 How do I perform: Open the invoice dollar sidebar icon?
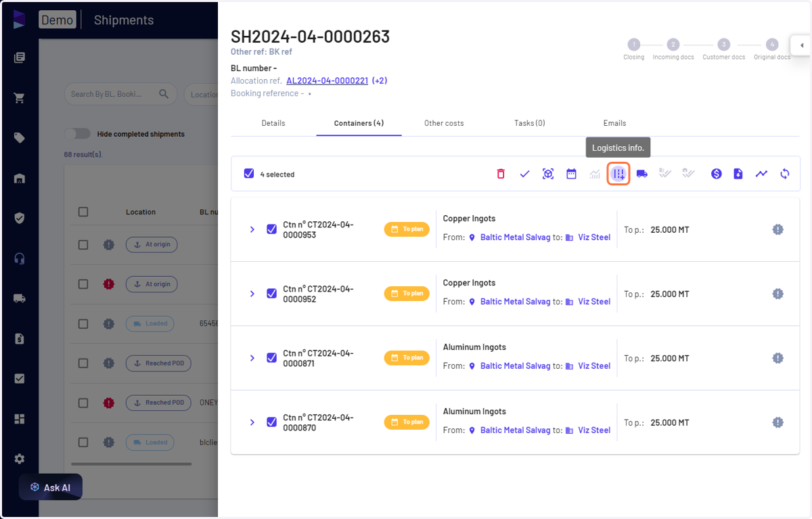tap(20, 338)
